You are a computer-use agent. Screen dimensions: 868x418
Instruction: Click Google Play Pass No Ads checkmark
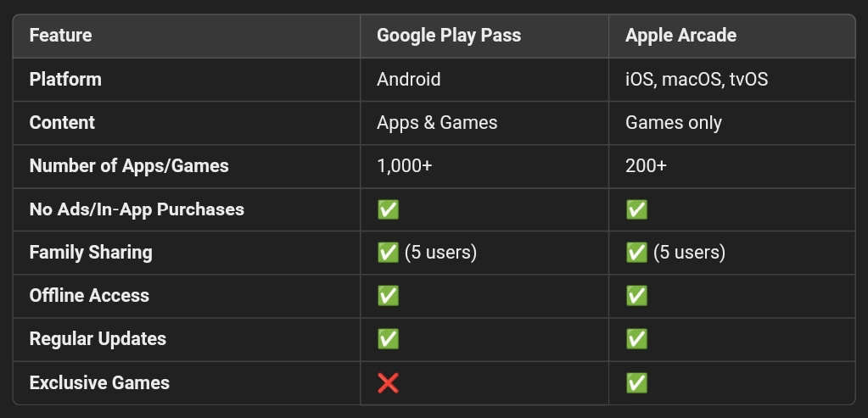point(388,209)
